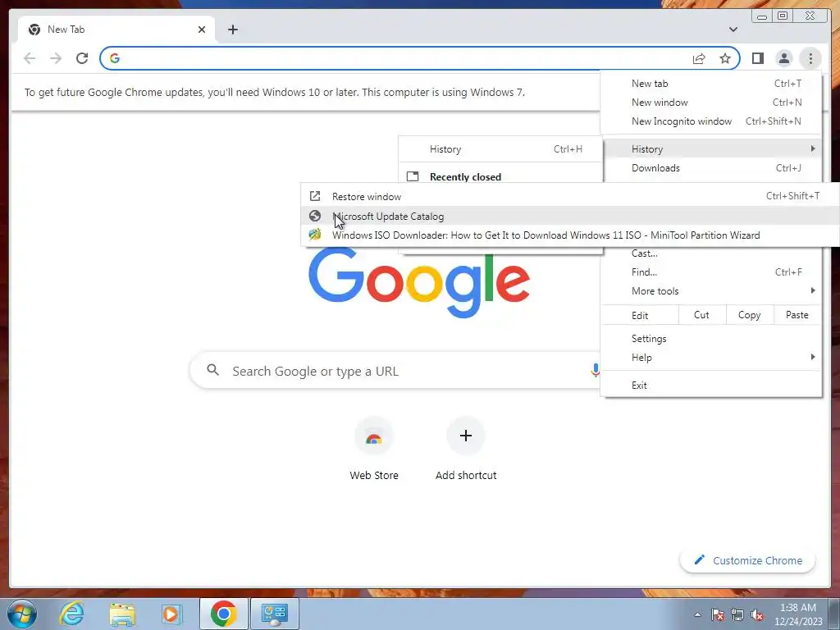The height and width of the screenshot is (630, 840).
Task: Click the Control Panel taskbar icon
Action: (274, 614)
